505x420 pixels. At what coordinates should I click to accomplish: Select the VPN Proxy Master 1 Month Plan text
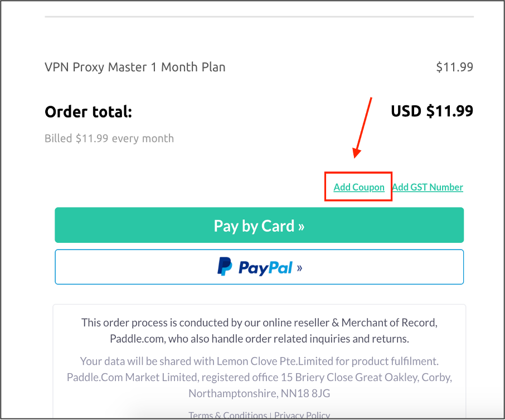point(135,67)
